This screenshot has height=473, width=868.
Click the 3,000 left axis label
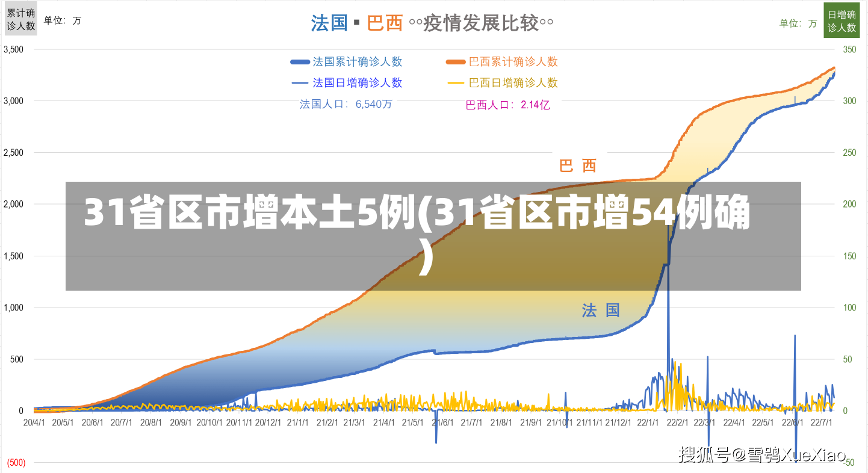point(14,101)
